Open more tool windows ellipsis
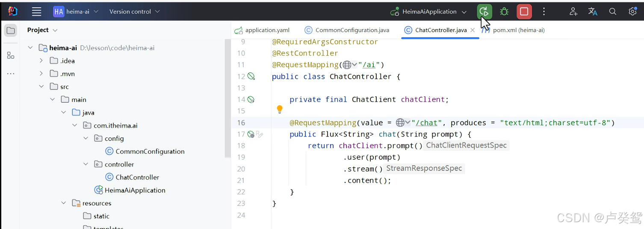 coord(11,74)
